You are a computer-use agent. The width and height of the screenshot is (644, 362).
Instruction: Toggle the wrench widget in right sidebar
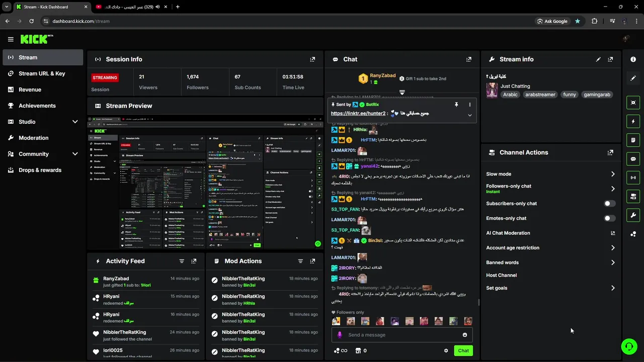click(x=633, y=215)
